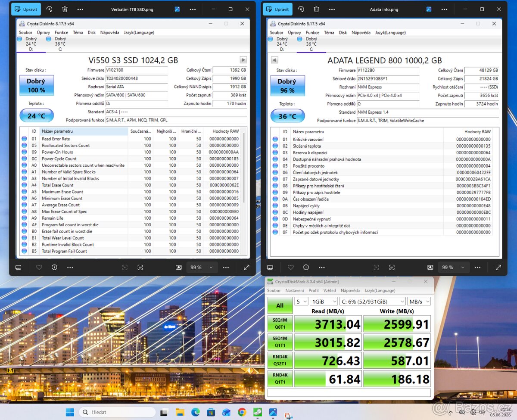517x420 pixels.
Task: Open Microsoft Edge from the taskbar
Action: 195,412
